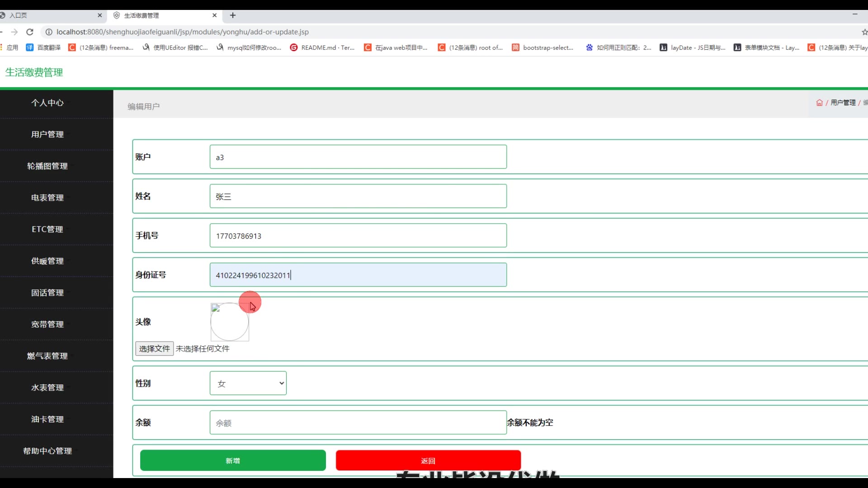The height and width of the screenshot is (488, 868).
Task: Bookmark this page with the star icon
Action: 864,32
